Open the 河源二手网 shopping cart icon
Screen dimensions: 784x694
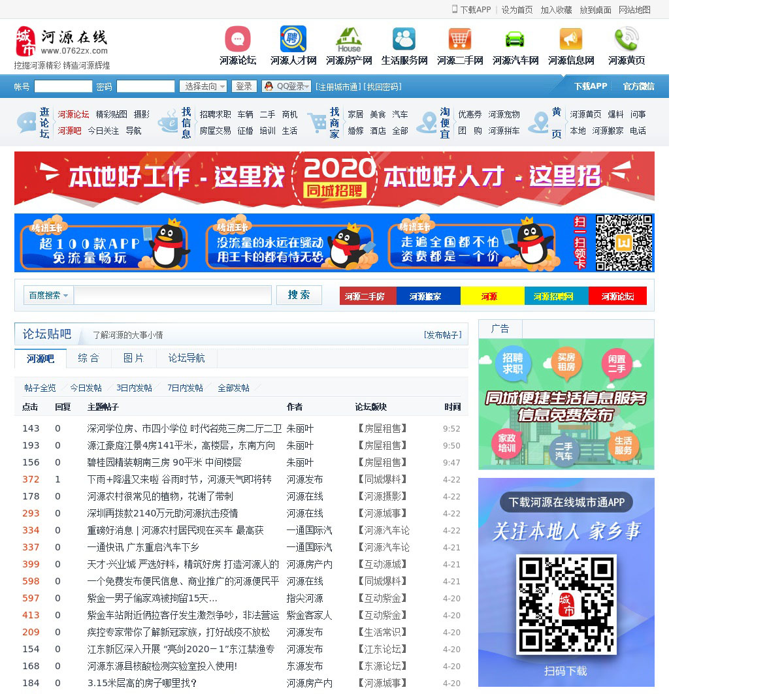460,39
